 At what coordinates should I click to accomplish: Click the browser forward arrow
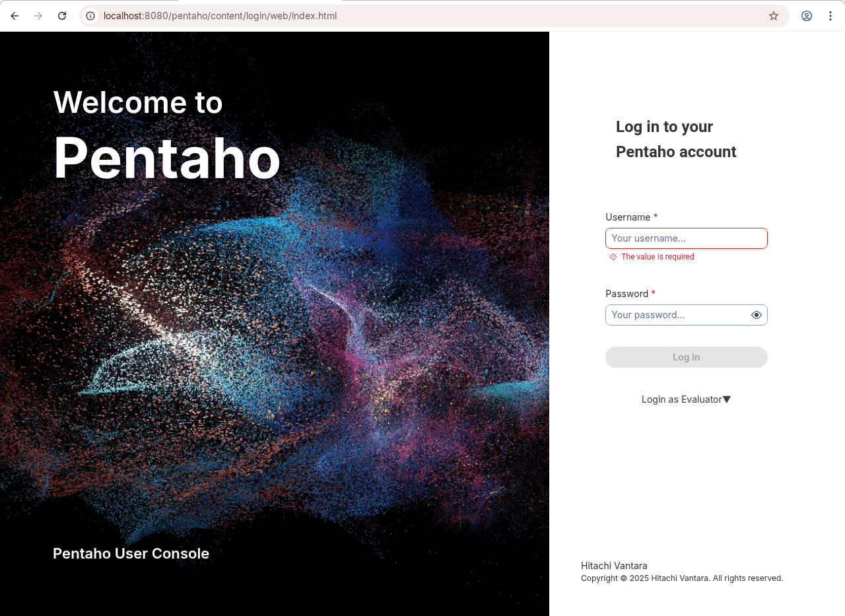(38, 16)
